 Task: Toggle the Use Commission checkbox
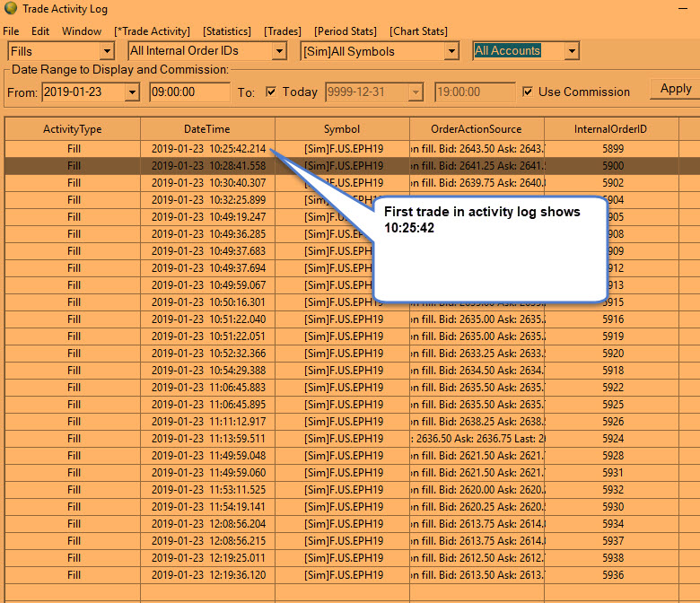pyautogui.click(x=528, y=92)
